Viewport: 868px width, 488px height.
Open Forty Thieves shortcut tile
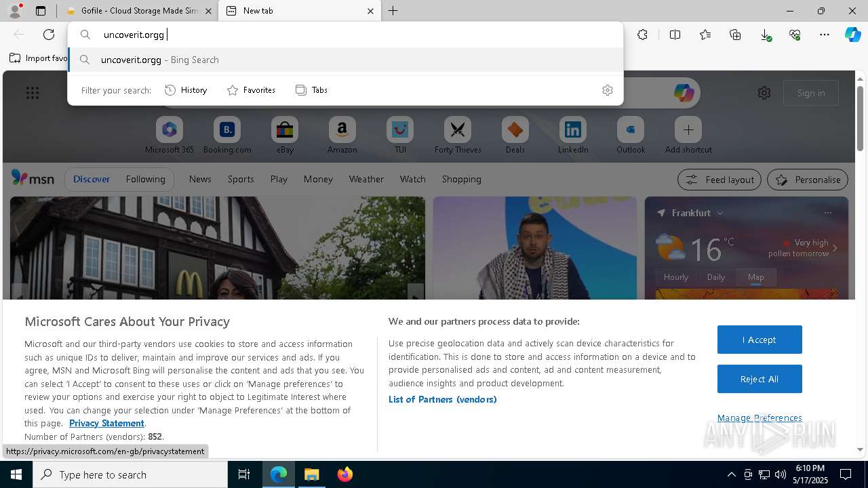[458, 136]
